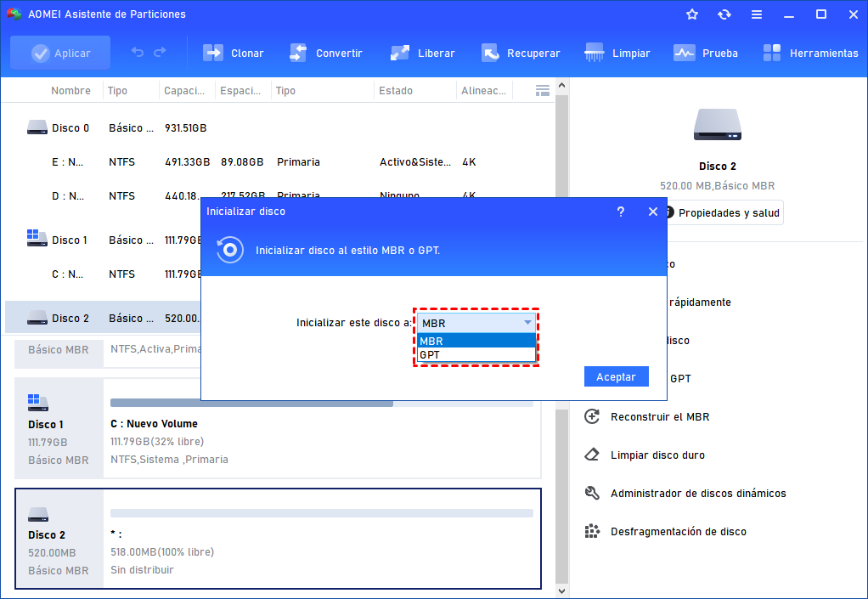Select the Disco 2 unallocated space block
The height and width of the screenshot is (599, 868).
click(x=322, y=539)
